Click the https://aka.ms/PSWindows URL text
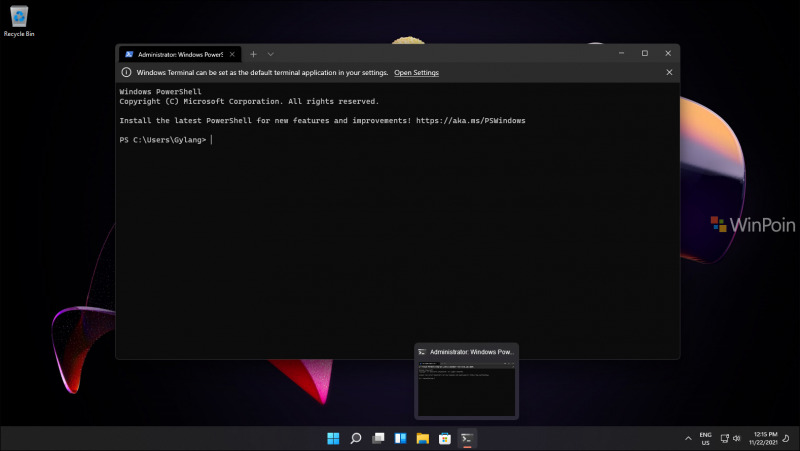 [470, 121]
